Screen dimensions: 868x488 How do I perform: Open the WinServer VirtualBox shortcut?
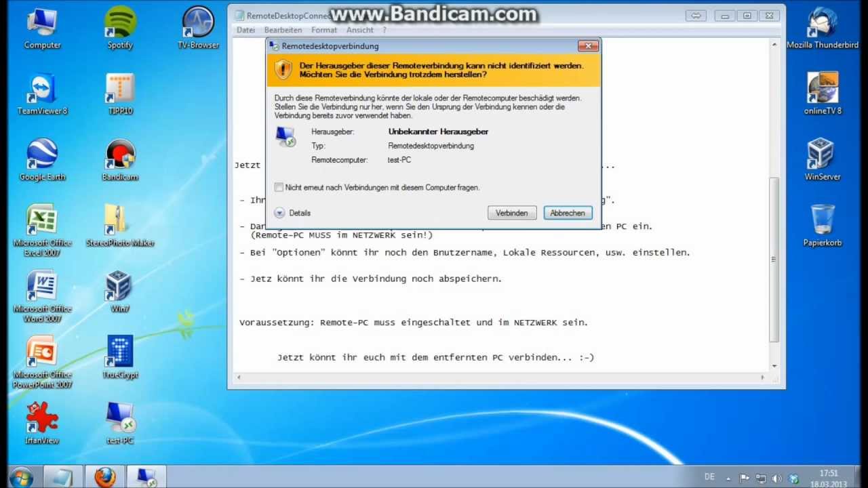(x=822, y=160)
